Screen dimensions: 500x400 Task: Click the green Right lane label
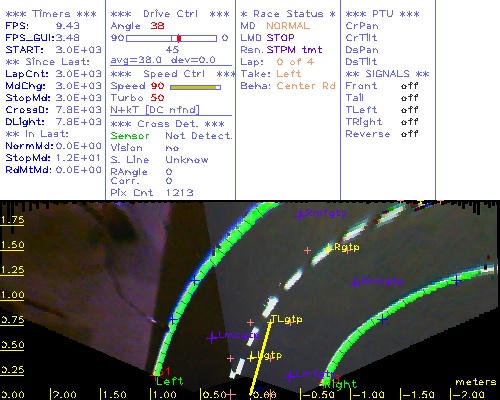coord(340,385)
